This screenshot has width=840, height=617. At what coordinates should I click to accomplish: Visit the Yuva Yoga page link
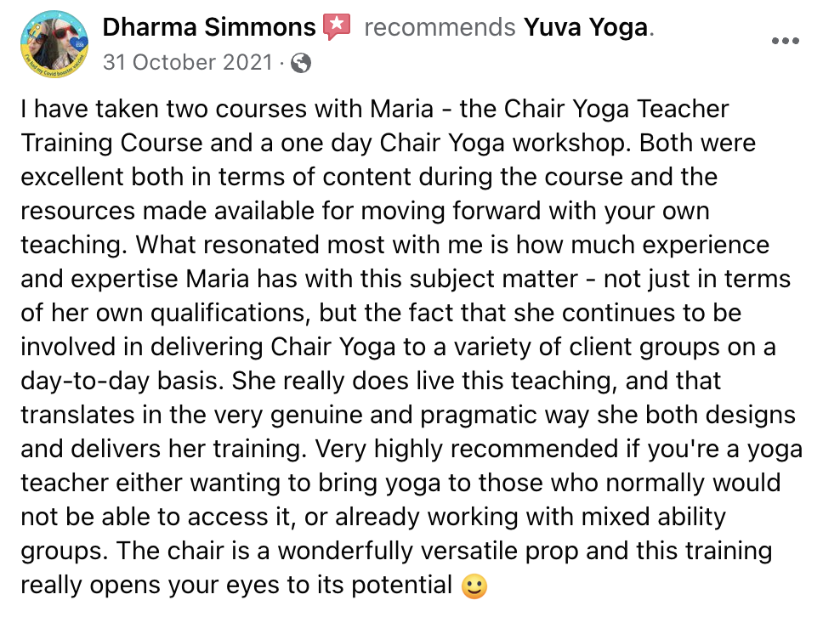(586, 27)
